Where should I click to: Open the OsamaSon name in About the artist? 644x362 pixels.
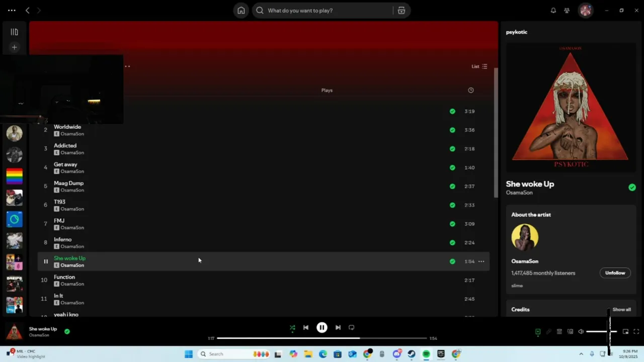pos(525,261)
